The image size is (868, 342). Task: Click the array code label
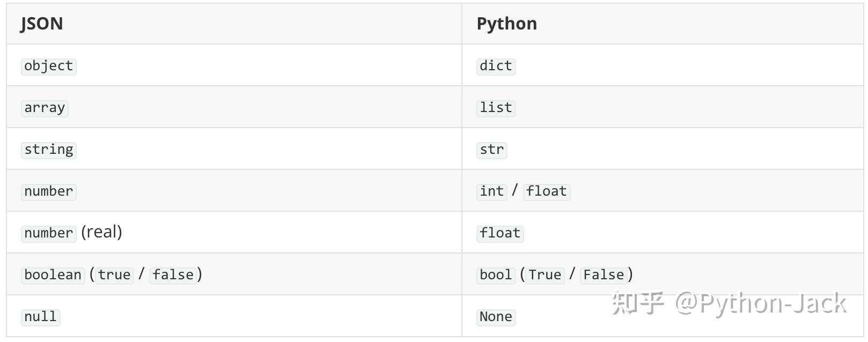(x=45, y=108)
